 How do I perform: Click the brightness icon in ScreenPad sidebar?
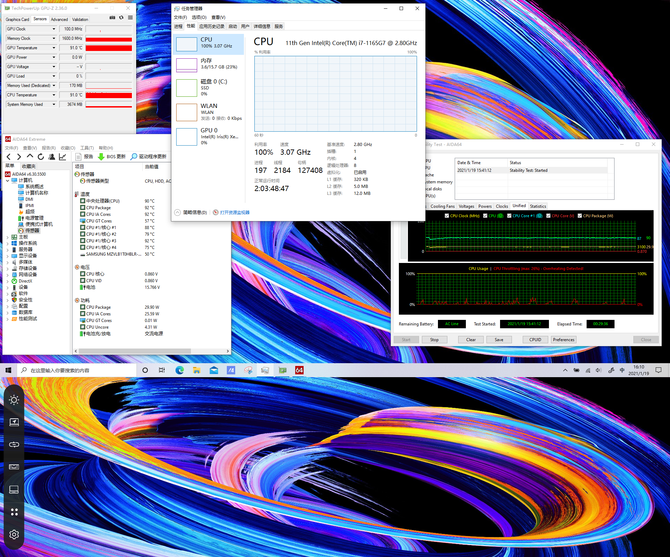[x=14, y=400]
